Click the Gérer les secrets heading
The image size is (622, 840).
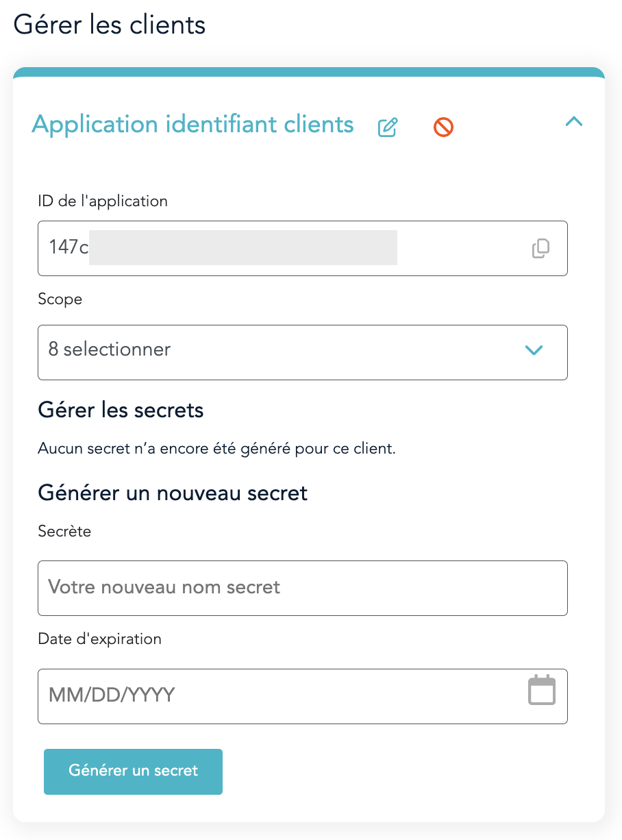(x=121, y=410)
